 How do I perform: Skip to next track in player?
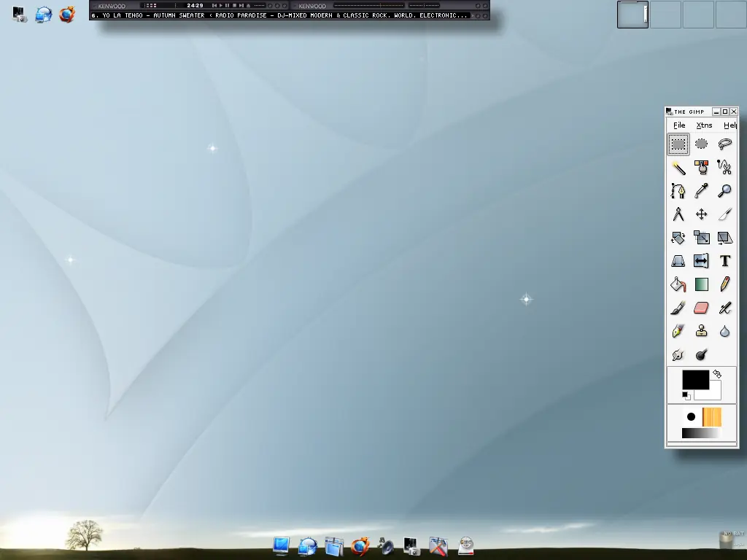241,6
